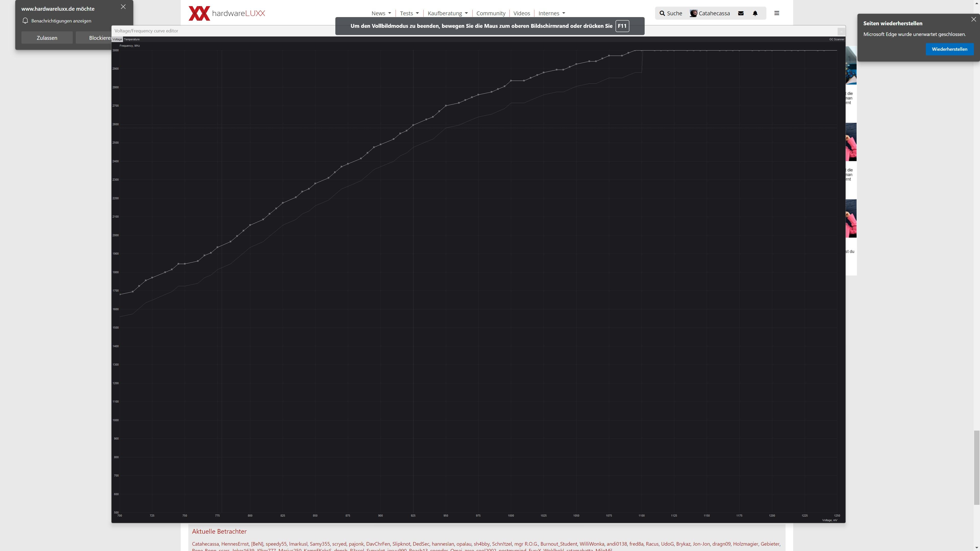Open the viewer profile WilliWonka
The width and height of the screenshot is (980, 551).
point(592,544)
